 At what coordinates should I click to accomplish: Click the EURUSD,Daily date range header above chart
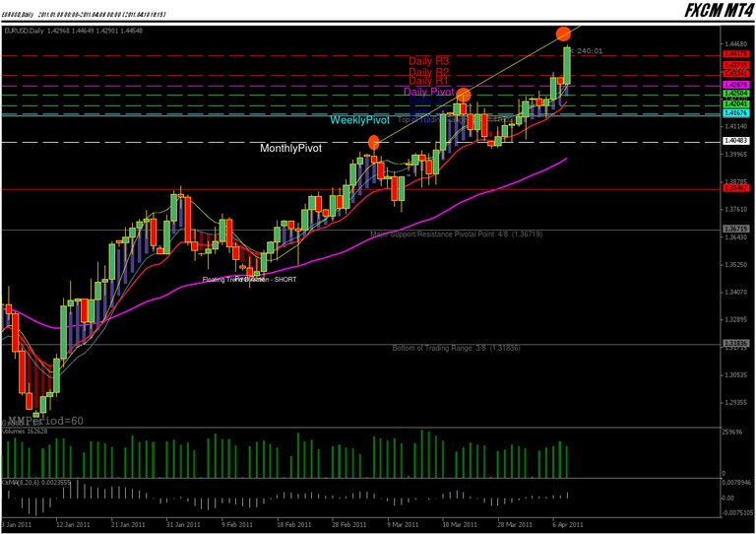84,15
